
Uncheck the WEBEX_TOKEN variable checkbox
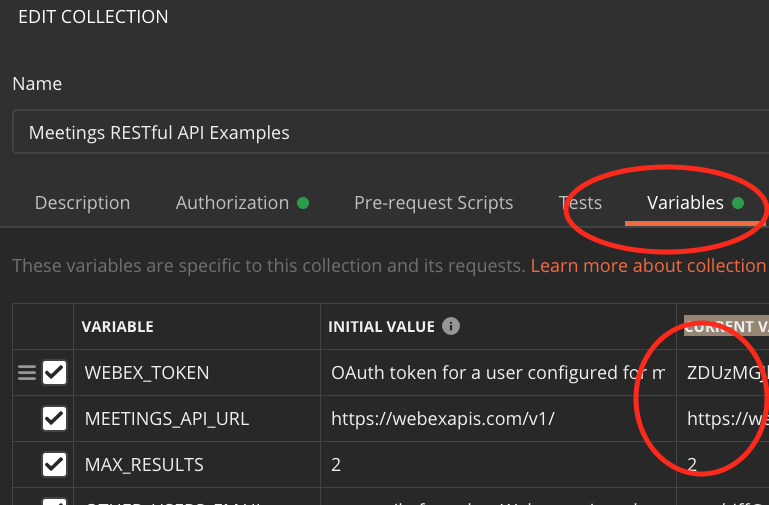(54, 373)
